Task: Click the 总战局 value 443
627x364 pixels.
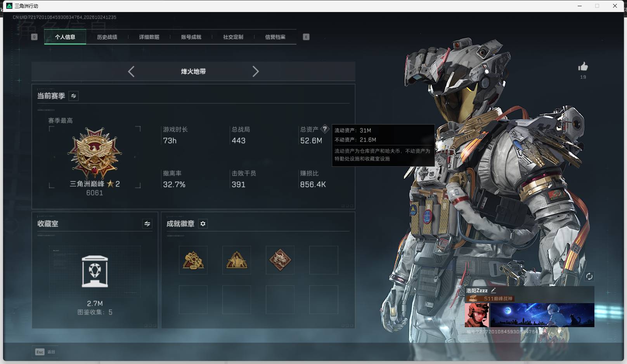Action: point(238,141)
